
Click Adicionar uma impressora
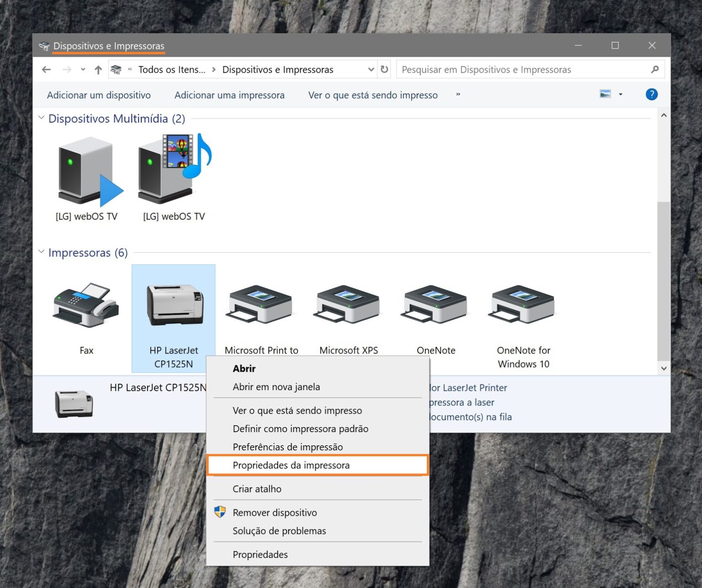coord(229,95)
